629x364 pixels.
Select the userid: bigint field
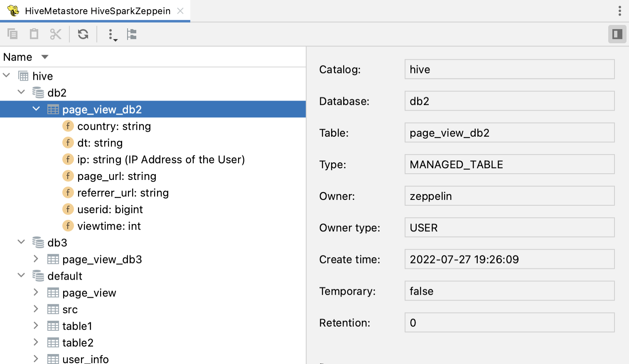click(x=110, y=209)
